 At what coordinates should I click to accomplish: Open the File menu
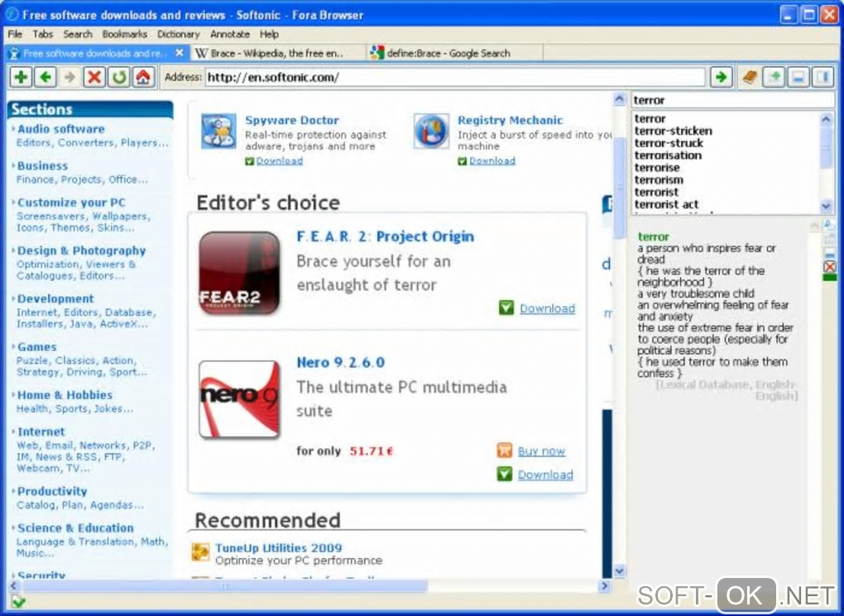tap(15, 34)
